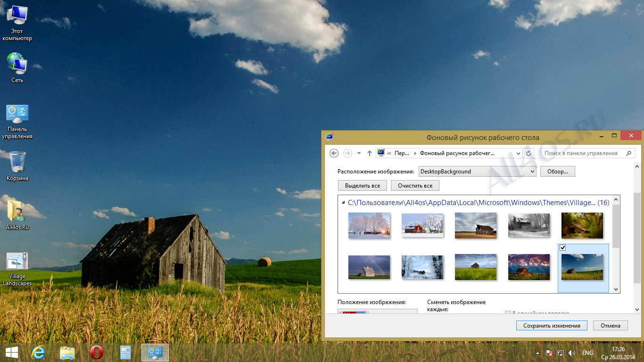This screenshot has width=644, height=362.
Task: Go up one level with the Up arrow
Action: (369, 153)
